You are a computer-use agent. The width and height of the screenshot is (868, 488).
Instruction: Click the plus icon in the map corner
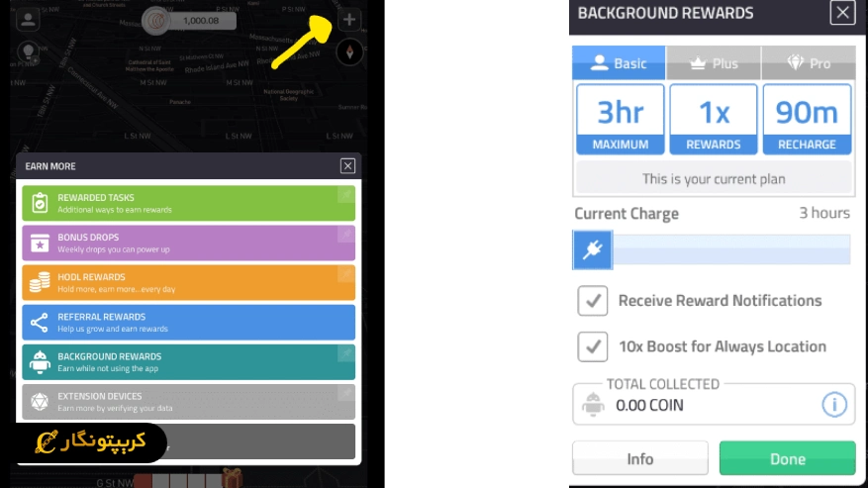tap(348, 20)
